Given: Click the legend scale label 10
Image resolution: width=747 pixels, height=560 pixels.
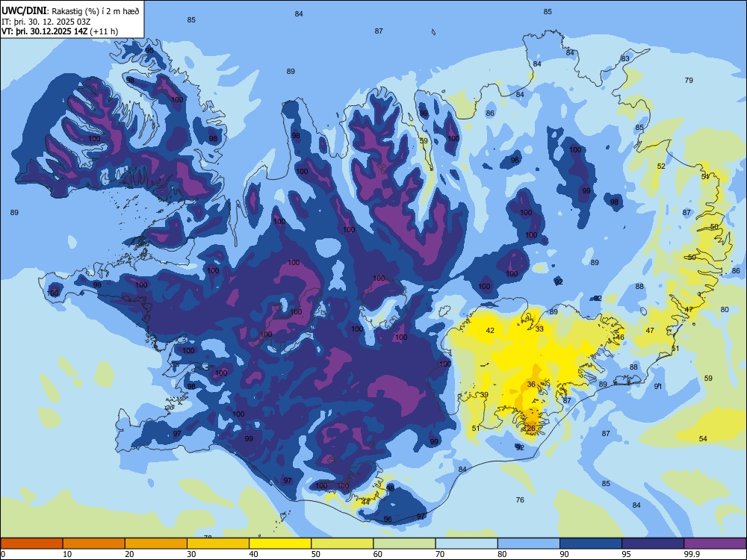Looking at the screenshot, I should click(x=67, y=554).
